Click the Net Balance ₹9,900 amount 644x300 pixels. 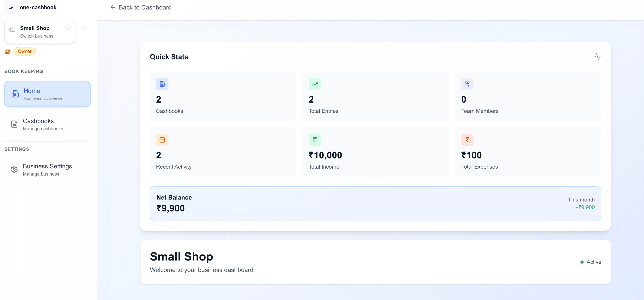click(x=171, y=208)
